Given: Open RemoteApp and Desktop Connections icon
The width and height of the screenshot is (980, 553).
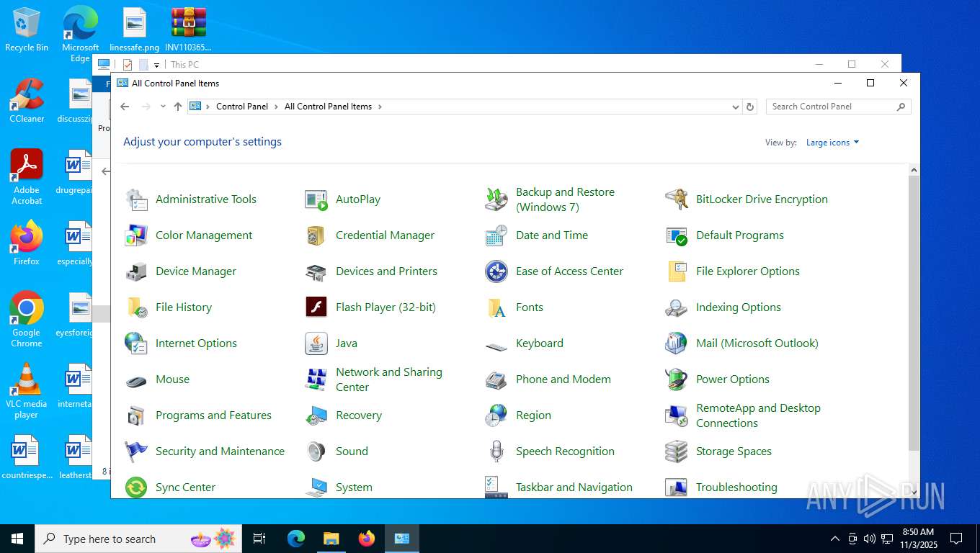Looking at the screenshot, I should (x=677, y=415).
